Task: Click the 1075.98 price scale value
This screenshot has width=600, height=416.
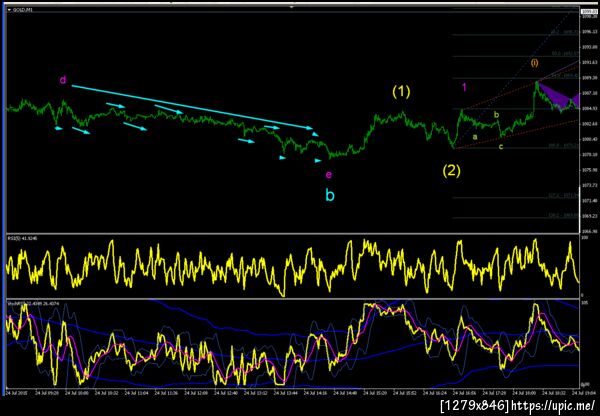Action: pyautogui.click(x=589, y=170)
